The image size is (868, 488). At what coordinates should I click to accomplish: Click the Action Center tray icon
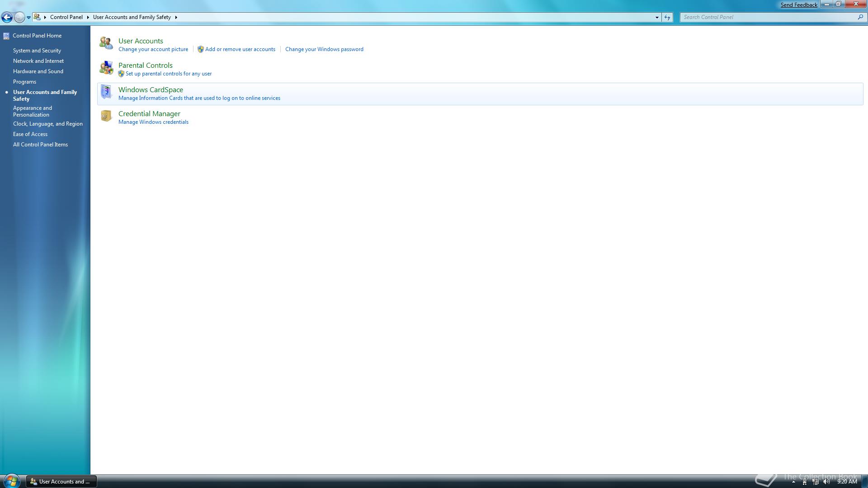pos(805,482)
